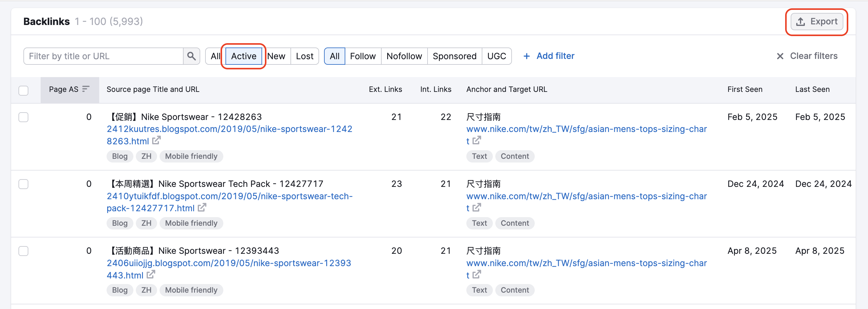Check the first backlink row checkbox
This screenshot has width=868, height=309.
click(23, 117)
